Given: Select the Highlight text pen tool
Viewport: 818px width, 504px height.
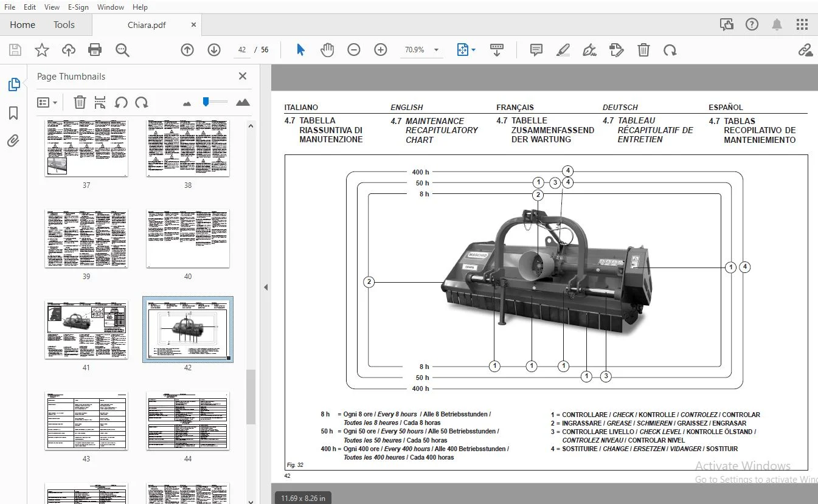Looking at the screenshot, I should pos(563,50).
